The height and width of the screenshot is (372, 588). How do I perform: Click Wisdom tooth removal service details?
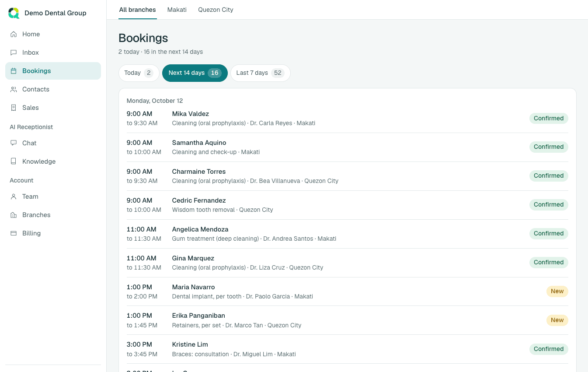click(x=223, y=210)
